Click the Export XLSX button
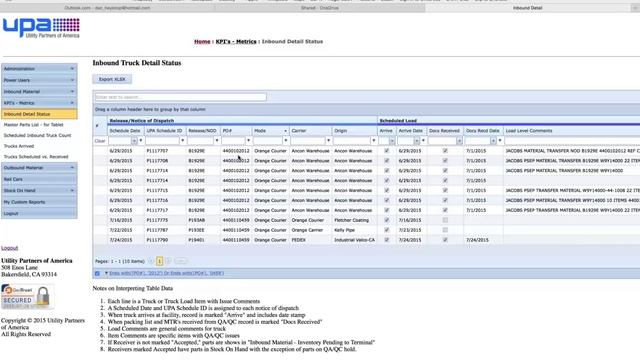 pos(112,79)
